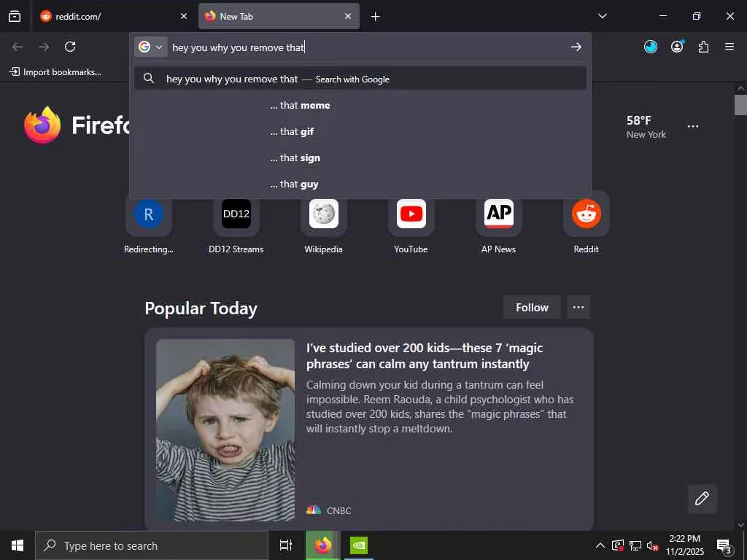Open the blue circular toolbar extension icon
This screenshot has height=560, width=747.
tap(650, 47)
